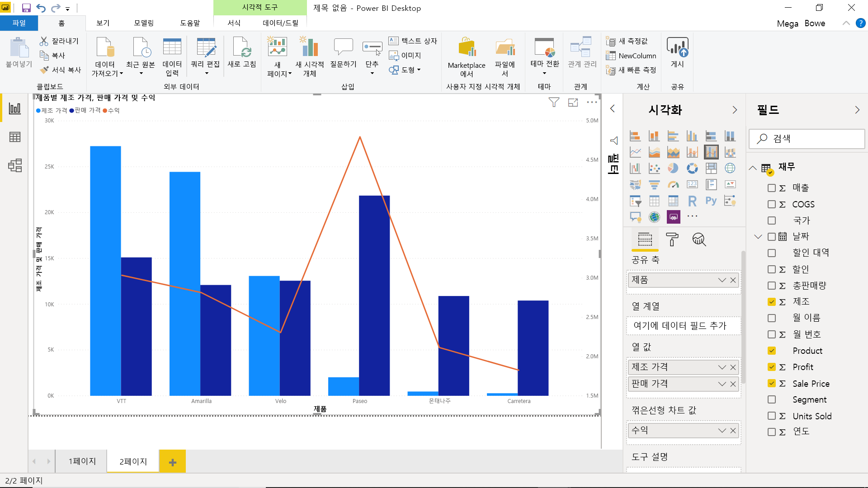868x488 pixels.
Task: Click Focus mode icon on chart
Action: point(573,103)
